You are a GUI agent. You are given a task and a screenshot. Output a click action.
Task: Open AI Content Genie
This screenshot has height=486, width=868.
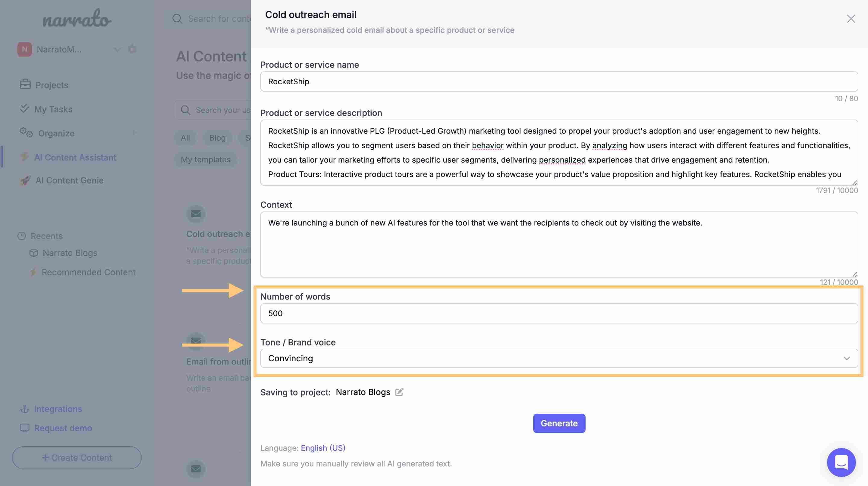point(70,180)
